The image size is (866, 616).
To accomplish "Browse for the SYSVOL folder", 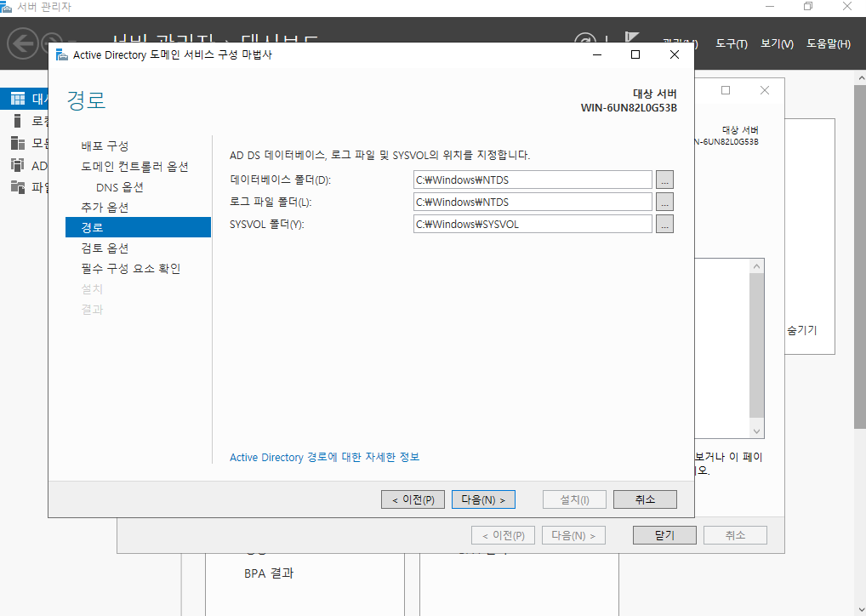I will point(664,225).
